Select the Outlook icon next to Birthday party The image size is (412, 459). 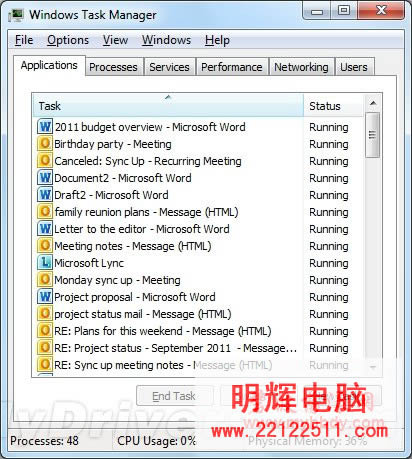tap(45, 144)
